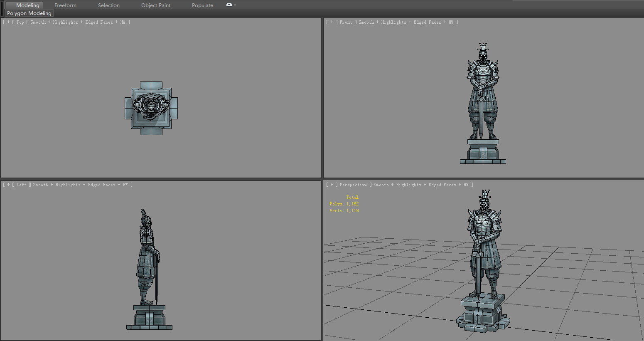Click the Perspective view name label

pos(353,185)
